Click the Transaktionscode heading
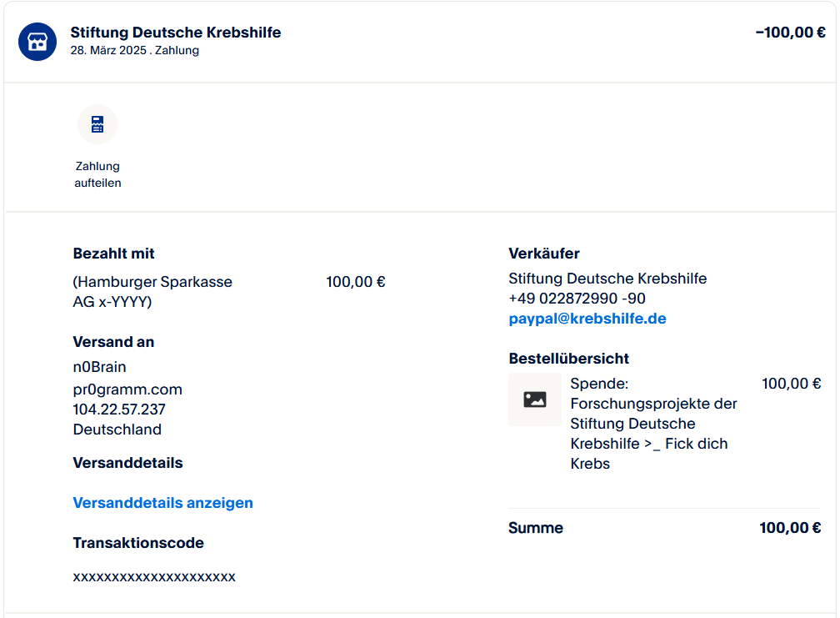This screenshot has height=618, width=840. coord(138,543)
